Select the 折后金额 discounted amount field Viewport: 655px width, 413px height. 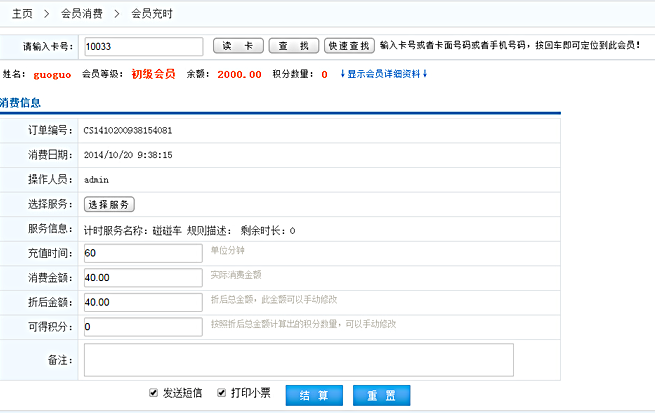pos(143,302)
